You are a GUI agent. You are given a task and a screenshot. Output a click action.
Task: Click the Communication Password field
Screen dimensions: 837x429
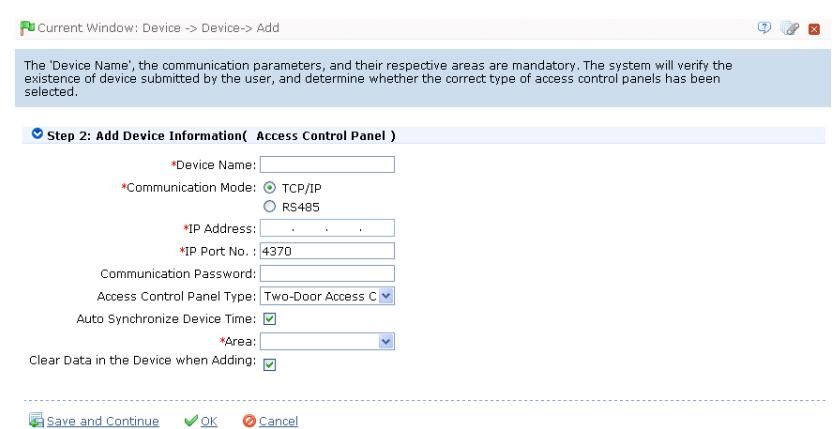point(327,274)
